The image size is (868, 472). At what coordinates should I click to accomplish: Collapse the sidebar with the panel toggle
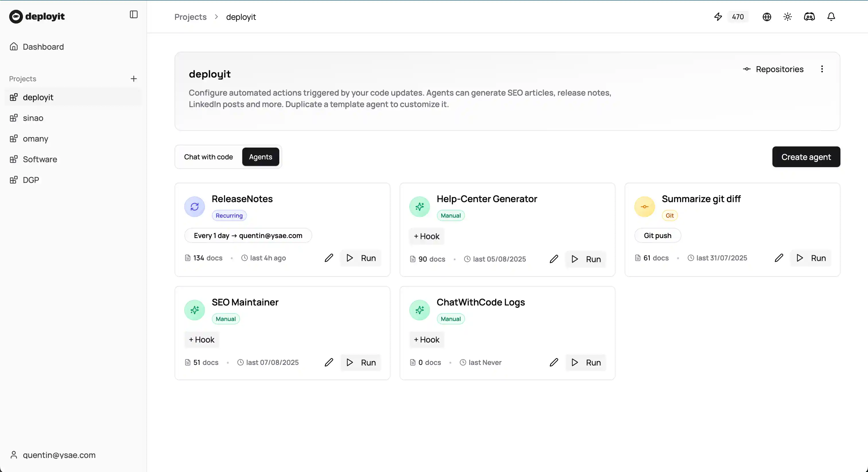[134, 14]
